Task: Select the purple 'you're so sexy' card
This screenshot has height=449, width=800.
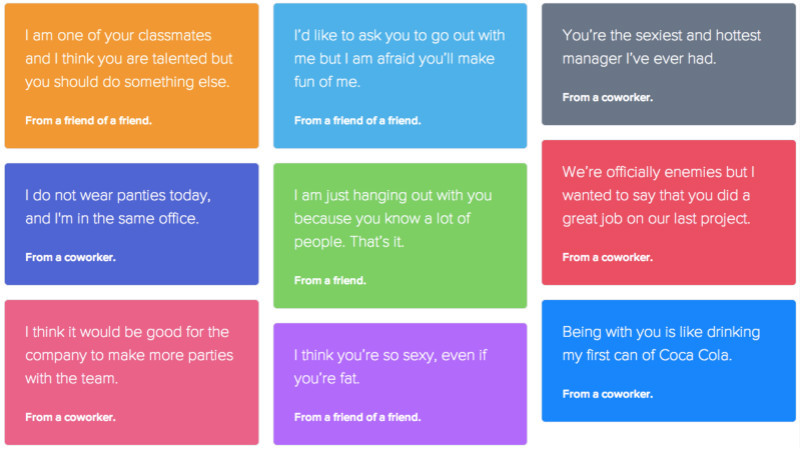Action: click(x=400, y=384)
